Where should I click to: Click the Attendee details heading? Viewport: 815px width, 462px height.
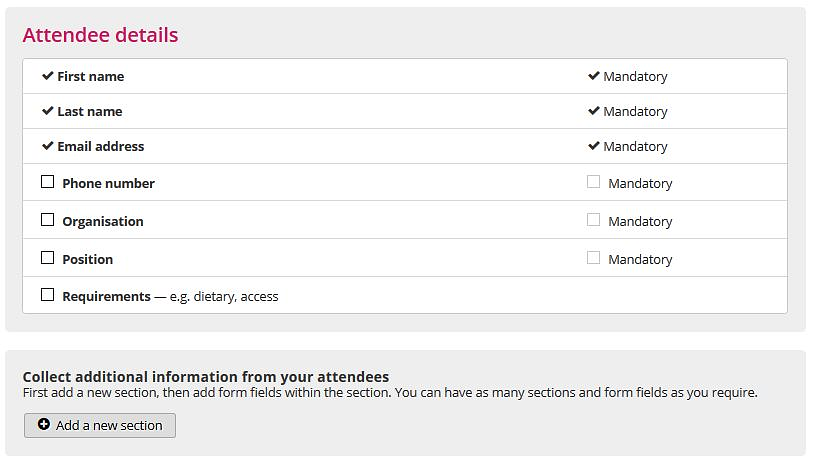[x=100, y=35]
